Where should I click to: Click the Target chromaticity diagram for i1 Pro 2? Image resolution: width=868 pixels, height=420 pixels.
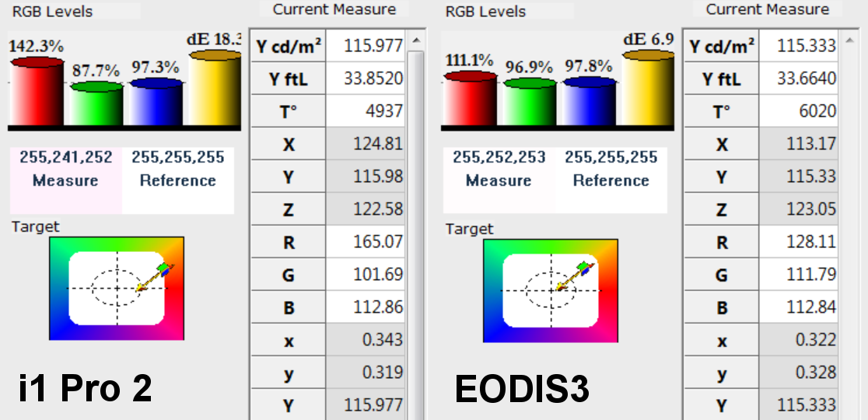point(117,289)
